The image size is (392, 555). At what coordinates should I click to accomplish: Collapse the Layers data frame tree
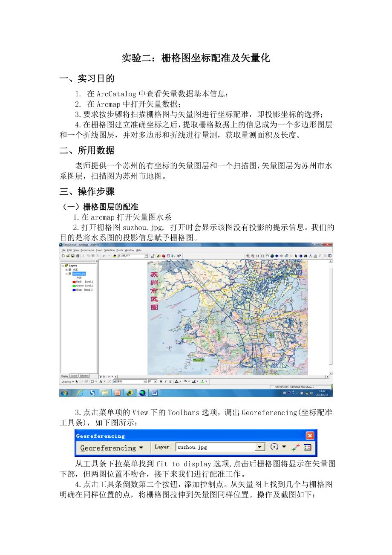click(62, 266)
